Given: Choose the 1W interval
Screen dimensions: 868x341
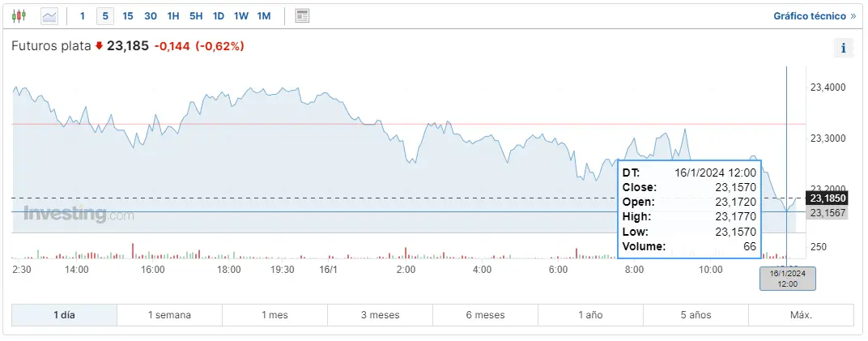Looking at the screenshot, I should [x=241, y=16].
